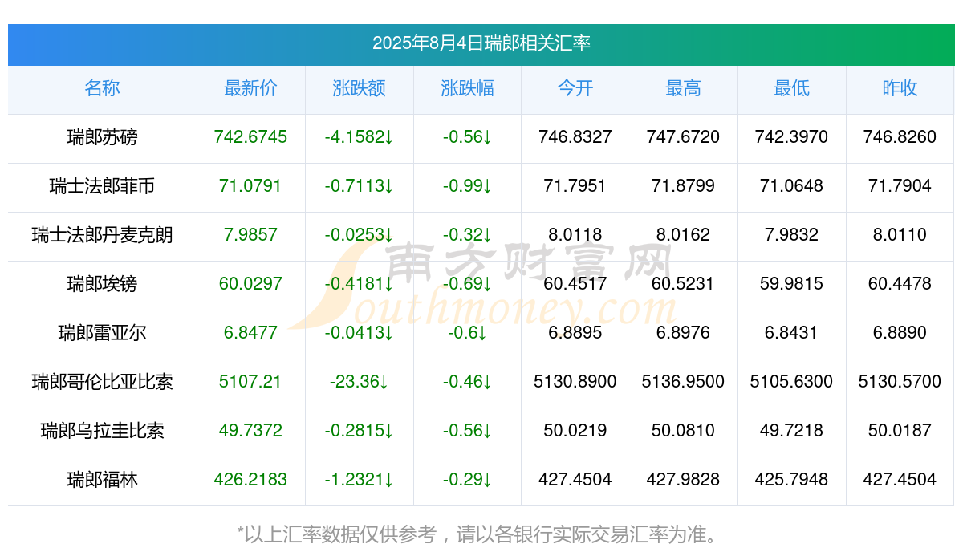This screenshot has height=560, width=963.
Task: Select latest price 6.8477
Action: pos(250,332)
